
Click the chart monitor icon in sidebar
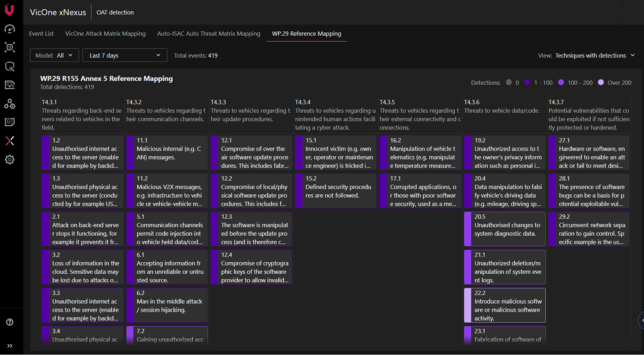[9, 85]
